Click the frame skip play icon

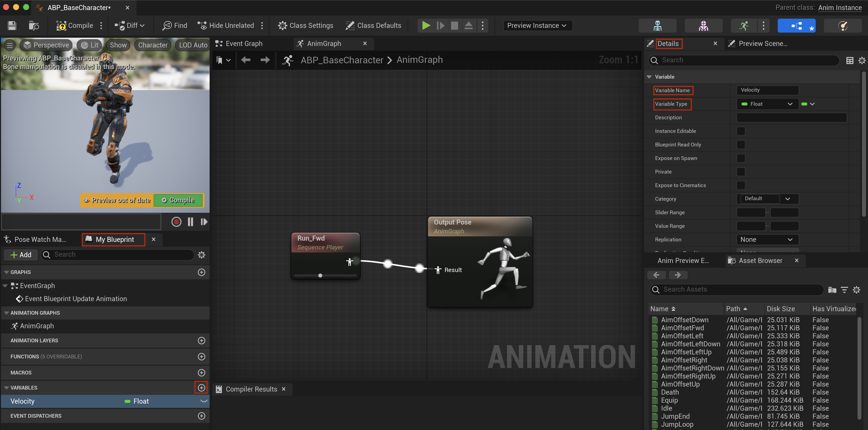[441, 26]
